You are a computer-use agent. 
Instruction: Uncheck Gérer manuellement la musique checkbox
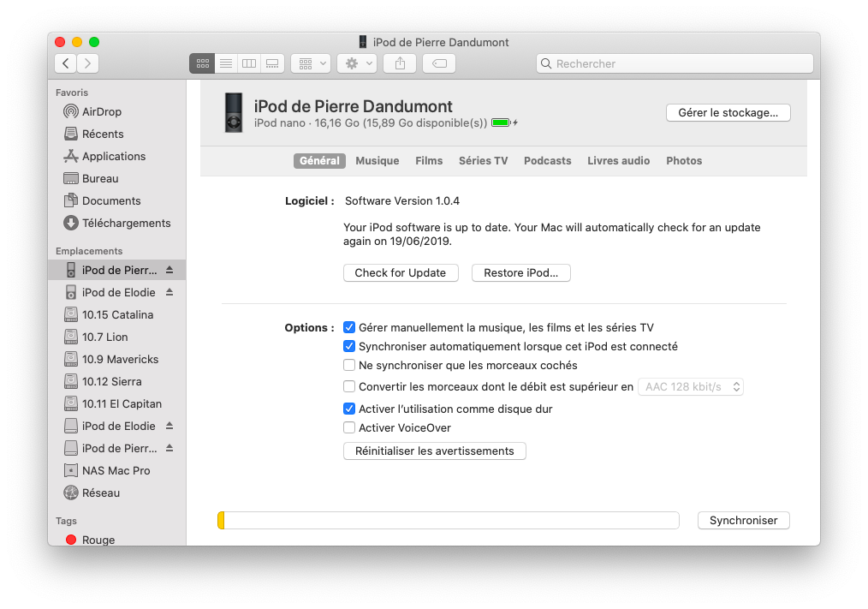point(348,327)
